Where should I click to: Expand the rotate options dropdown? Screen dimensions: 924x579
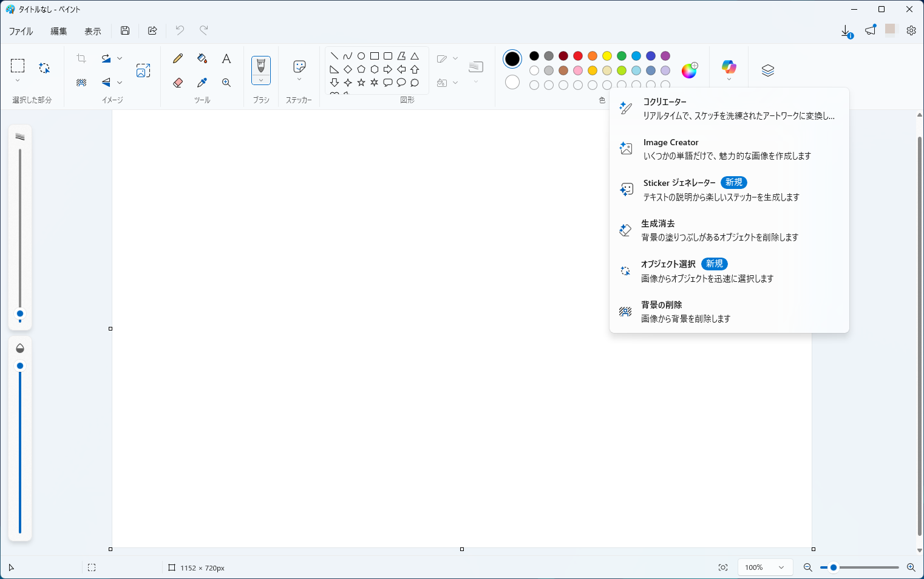(120, 58)
